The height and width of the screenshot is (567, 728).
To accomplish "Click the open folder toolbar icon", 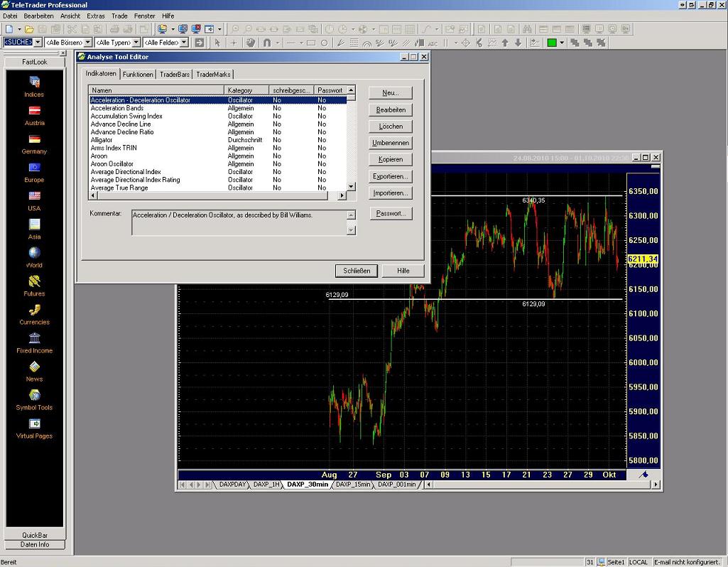I will click(29, 29).
